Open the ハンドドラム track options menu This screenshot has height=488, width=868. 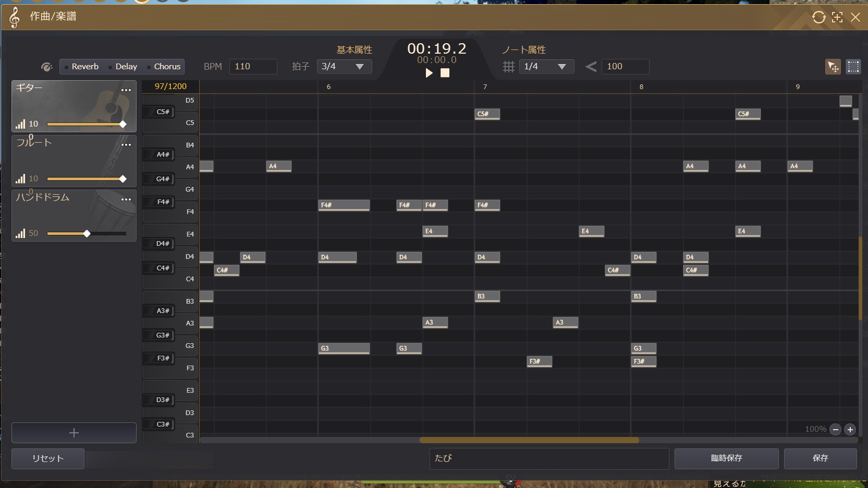pos(126,199)
